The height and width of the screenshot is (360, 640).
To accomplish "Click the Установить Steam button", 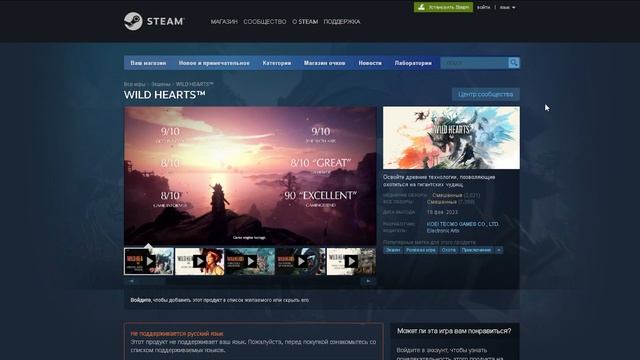I will coord(443,7).
